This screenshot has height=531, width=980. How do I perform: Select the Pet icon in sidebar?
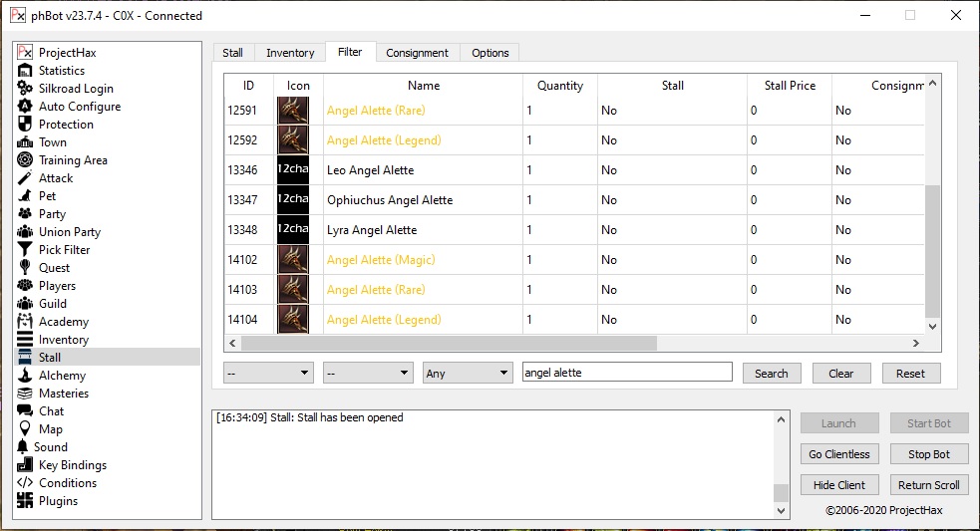point(25,196)
